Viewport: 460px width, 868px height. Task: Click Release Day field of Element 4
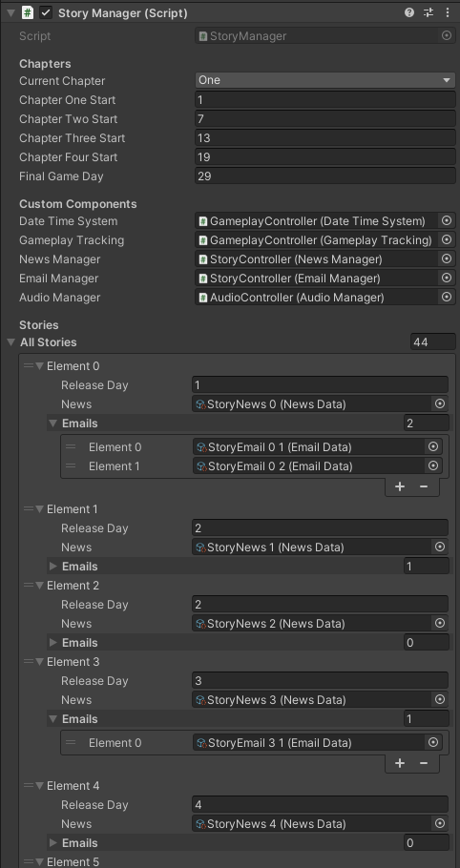click(320, 805)
